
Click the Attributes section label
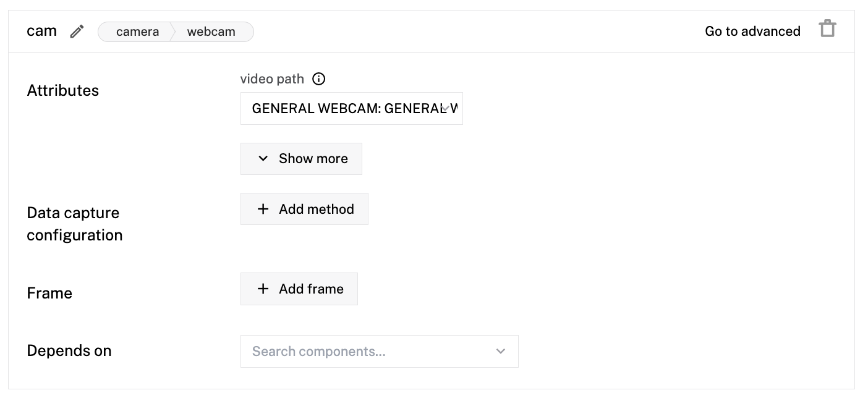click(62, 90)
